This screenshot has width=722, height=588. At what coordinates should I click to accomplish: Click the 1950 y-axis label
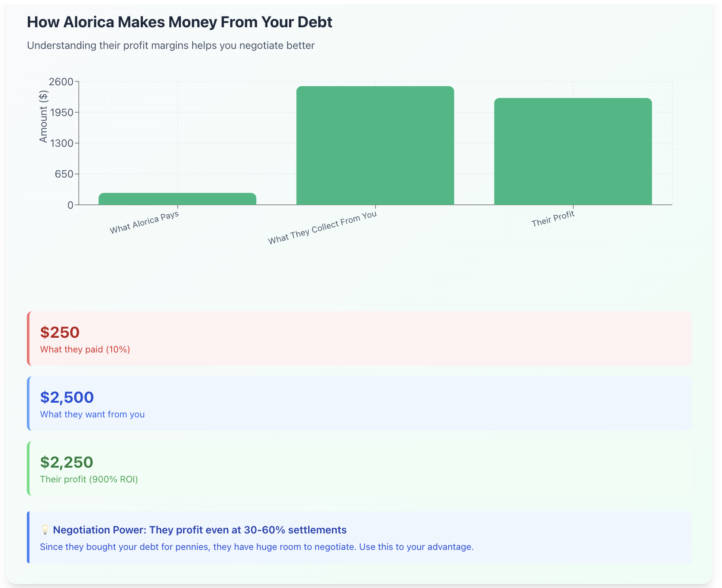click(x=61, y=113)
